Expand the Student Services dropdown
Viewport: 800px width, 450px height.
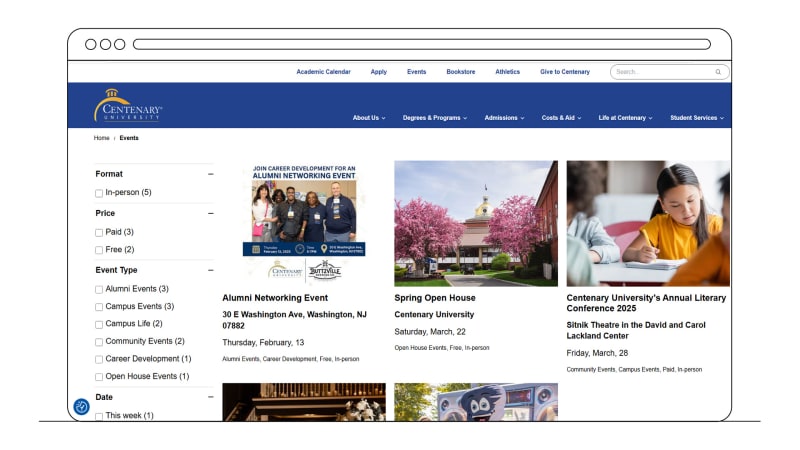point(697,118)
